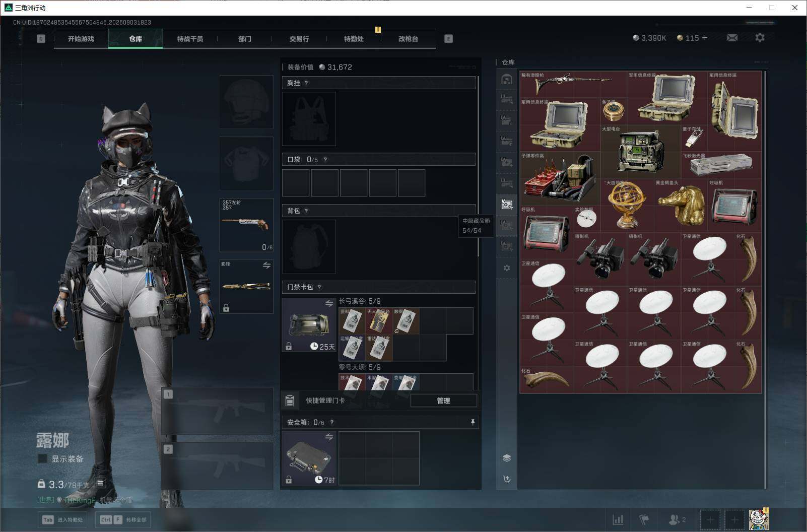The height and width of the screenshot is (532, 807).
Task: Toggle the 显示装备 checkbox
Action: point(43,458)
